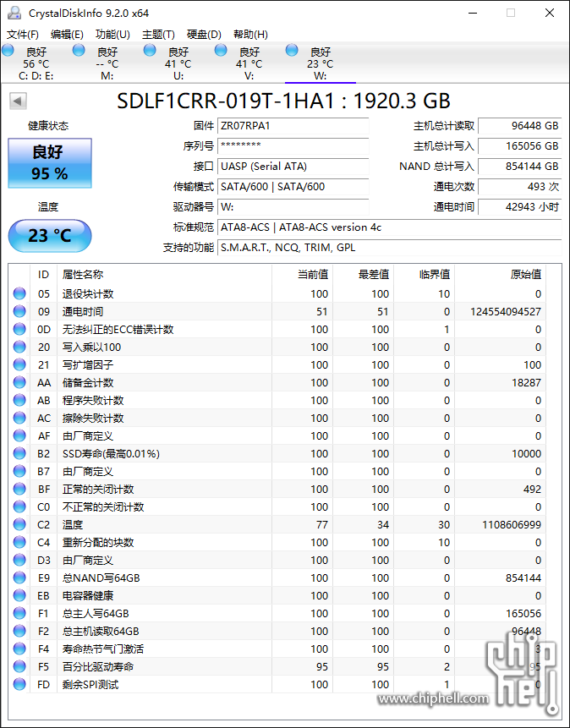570x728 pixels.
Task: Click status icon of row F4 寿命热节气门激活
Action: [x=19, y=649]
